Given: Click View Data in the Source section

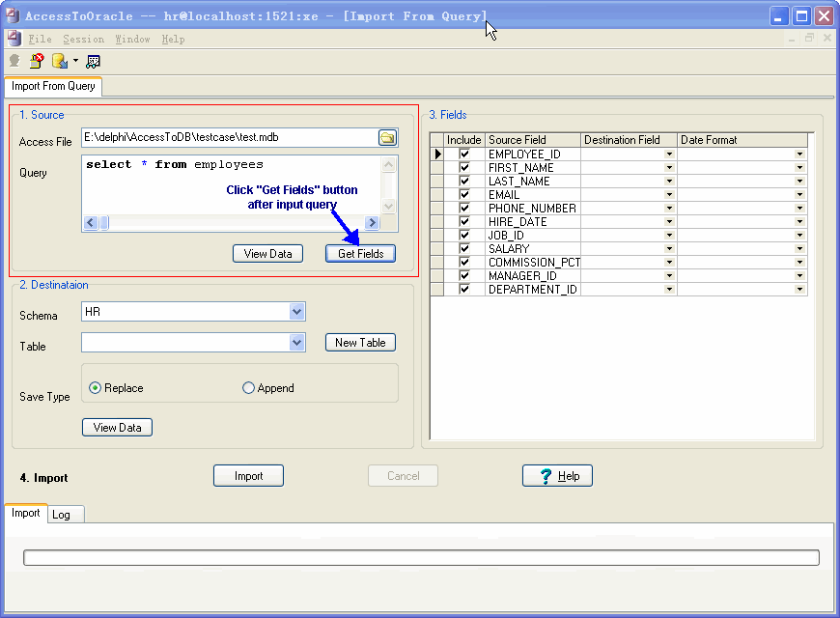Looking at the screenshot, I should point(267,254).
